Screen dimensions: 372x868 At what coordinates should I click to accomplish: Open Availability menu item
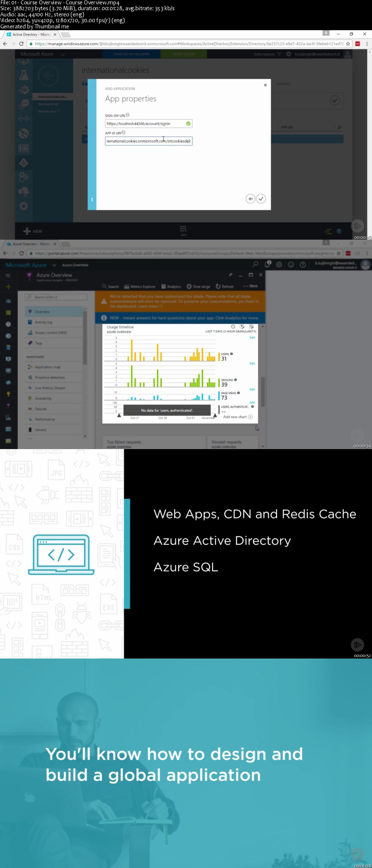[x=54, y=399]
